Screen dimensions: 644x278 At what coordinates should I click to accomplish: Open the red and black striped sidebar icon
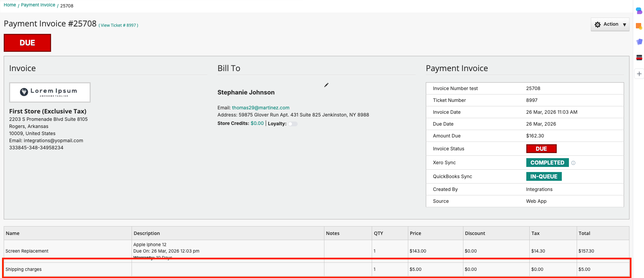click(x=639, y=58)
